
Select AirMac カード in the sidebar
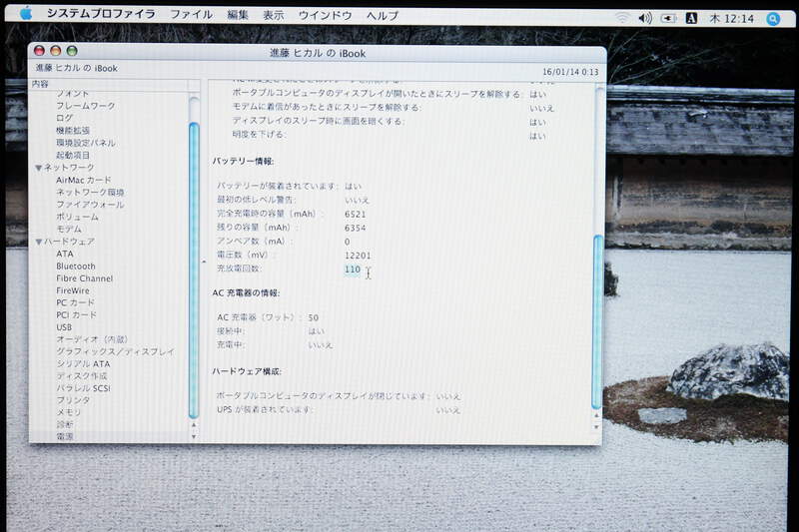click(83, 180)
